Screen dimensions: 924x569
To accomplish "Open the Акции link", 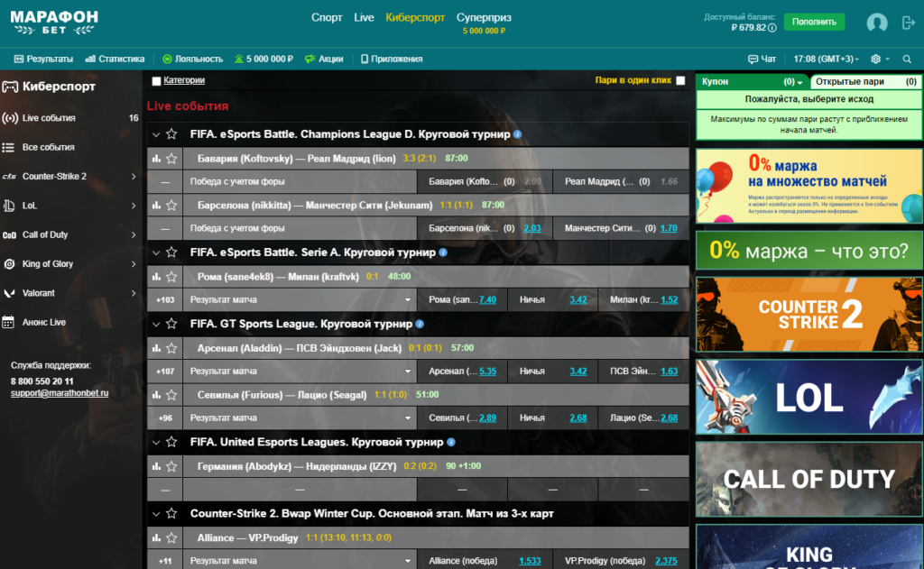I will point(324,59).
